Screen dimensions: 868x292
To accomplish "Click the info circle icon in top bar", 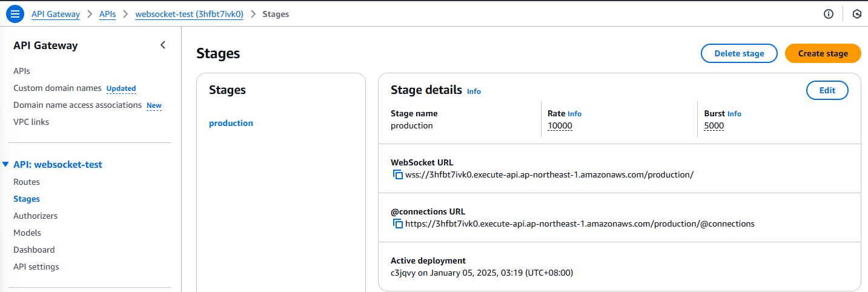I will 829,14.
